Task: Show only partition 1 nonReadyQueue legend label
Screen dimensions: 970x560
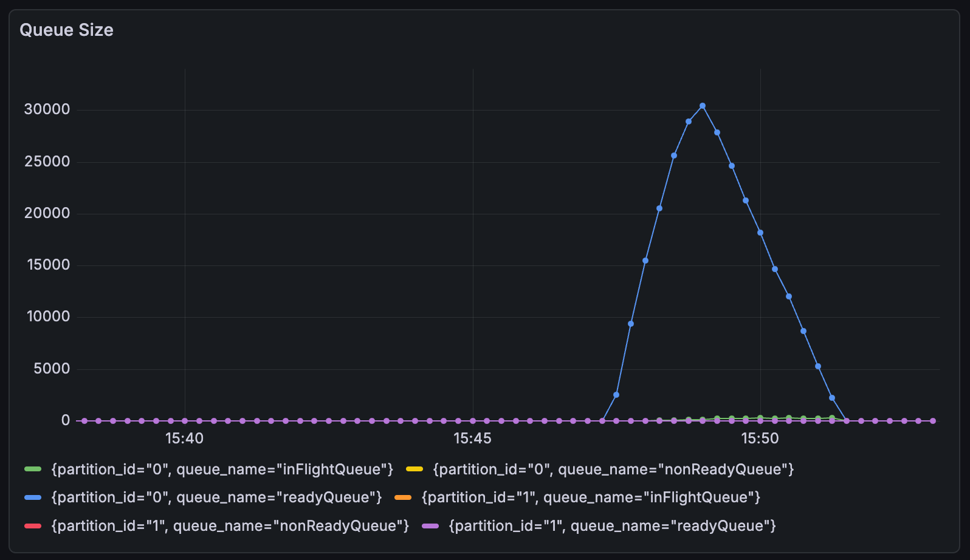Action: coord(230,525)
